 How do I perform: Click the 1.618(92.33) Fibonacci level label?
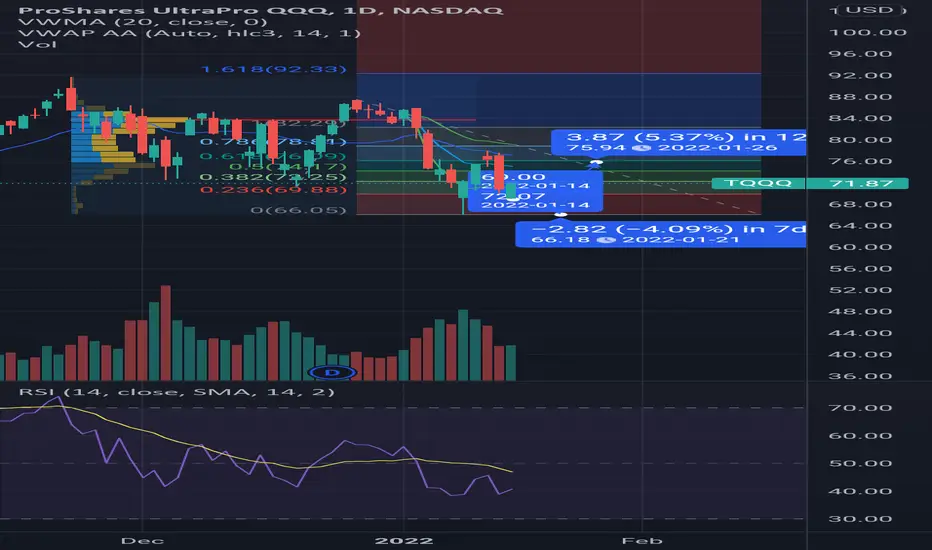pos(273,69)
